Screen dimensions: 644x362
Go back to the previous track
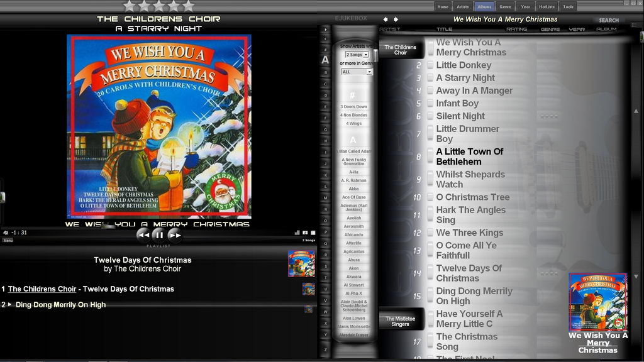pos(143,235)
